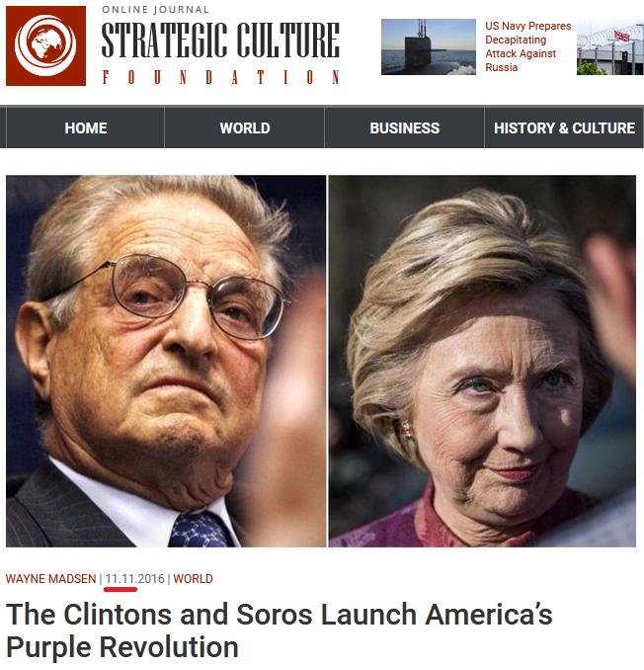Click the Strategic Culture globe logo icon

tap(45, 45)
